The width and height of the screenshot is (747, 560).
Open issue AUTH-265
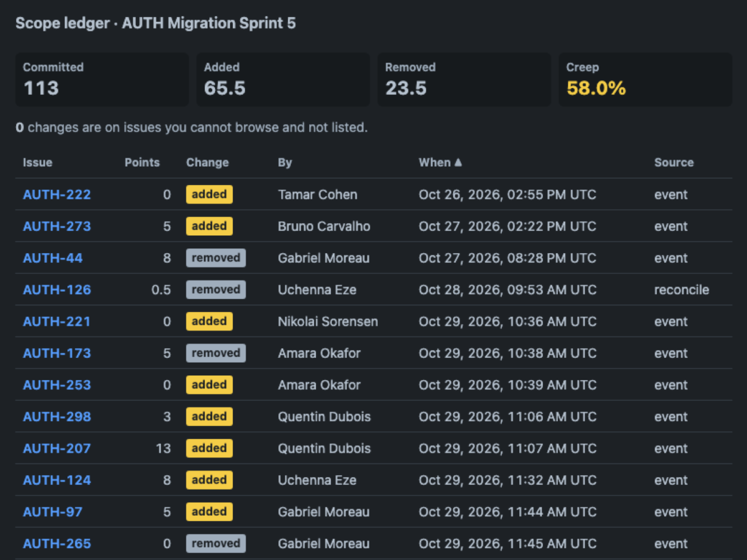[x=57, y=544]
